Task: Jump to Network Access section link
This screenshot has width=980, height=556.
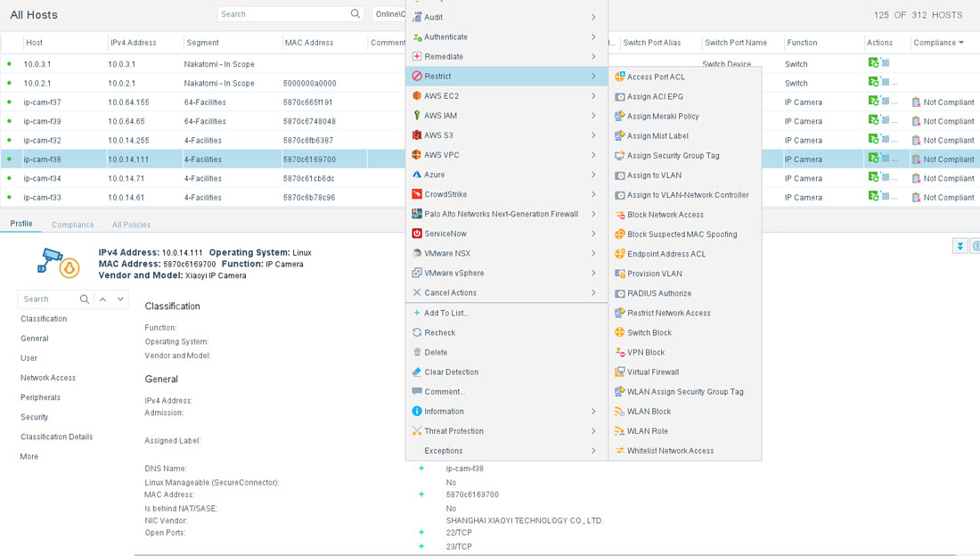Action: pos(48,378)
